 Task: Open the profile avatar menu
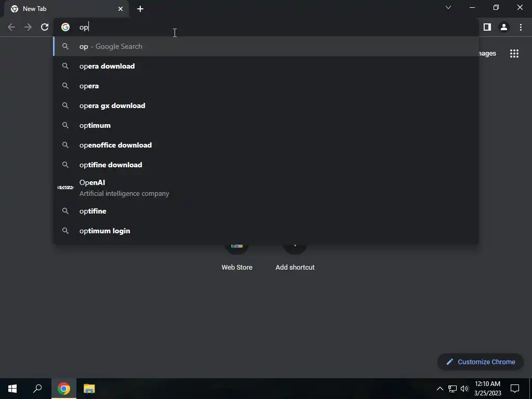click(504, 27)
